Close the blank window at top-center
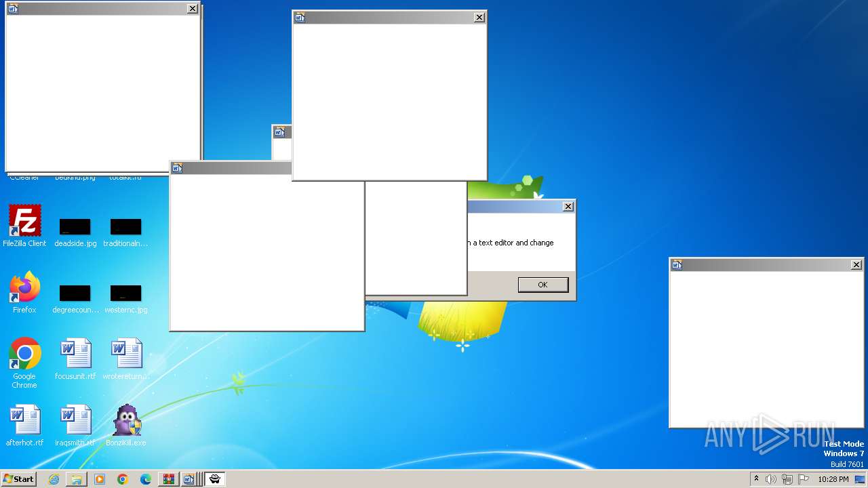 [479, 18]
